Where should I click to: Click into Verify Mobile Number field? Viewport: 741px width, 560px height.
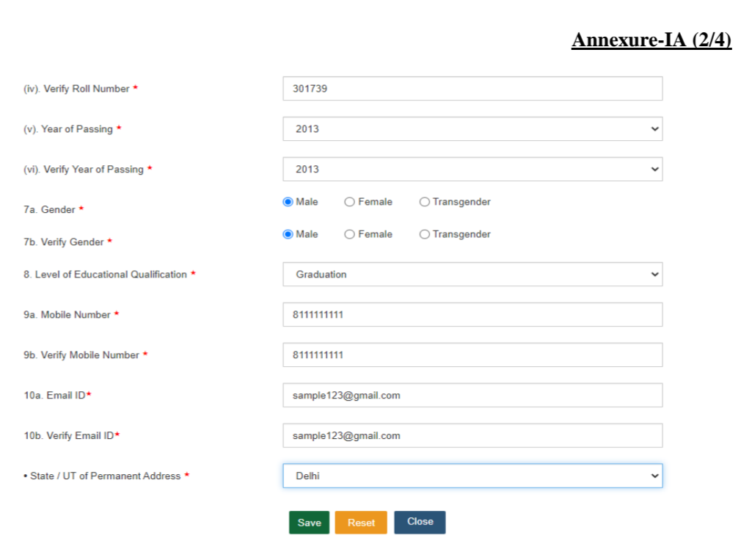point(472,355)
